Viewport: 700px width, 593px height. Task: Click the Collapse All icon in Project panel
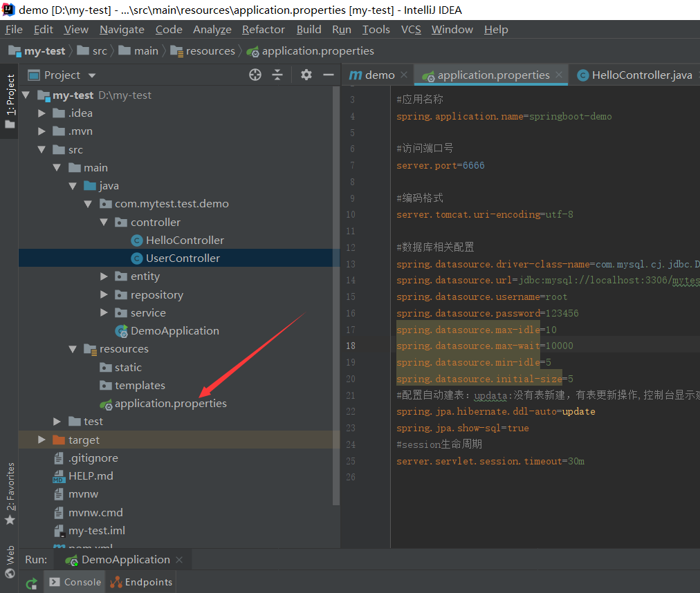click(277, 75)
